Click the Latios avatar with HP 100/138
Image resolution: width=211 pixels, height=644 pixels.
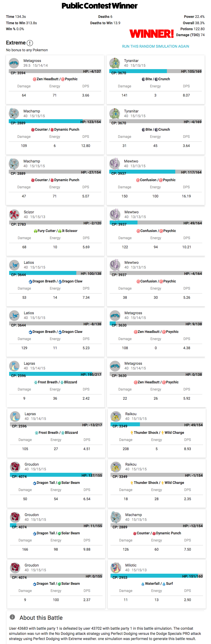coord(15,265)
